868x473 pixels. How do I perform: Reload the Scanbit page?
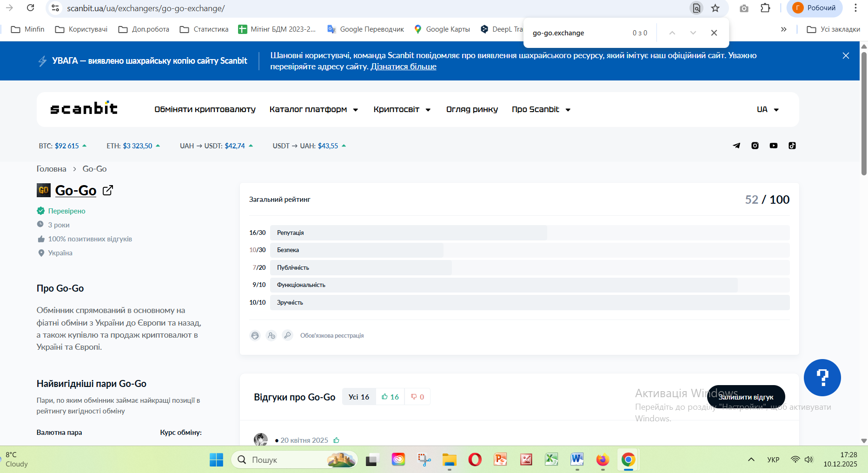(31, 8)
